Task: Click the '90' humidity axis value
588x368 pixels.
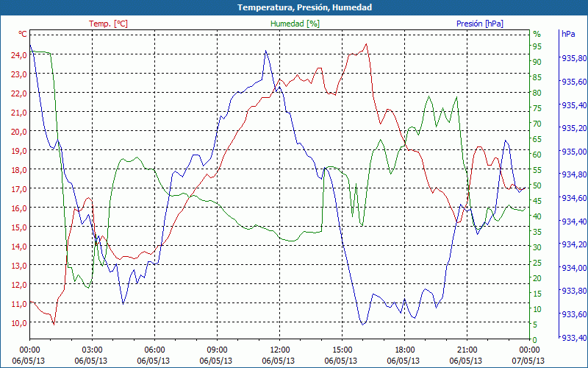Action: coord(537,62)
